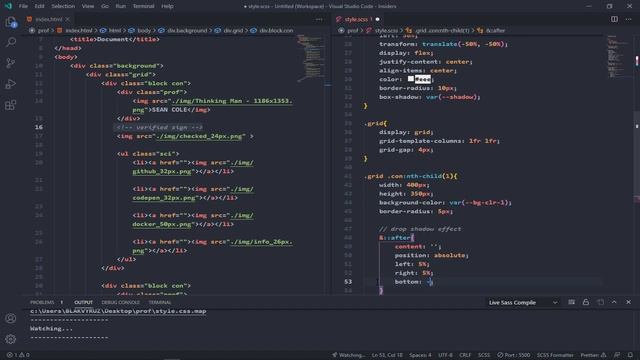This screenshot has height=360, width=640.
Task: Open the File menu
Action: tap(23, 6)
